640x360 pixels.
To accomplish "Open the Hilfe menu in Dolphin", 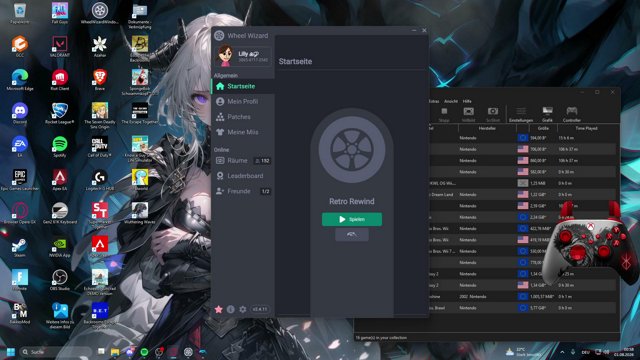I will [x=467, y=101].
